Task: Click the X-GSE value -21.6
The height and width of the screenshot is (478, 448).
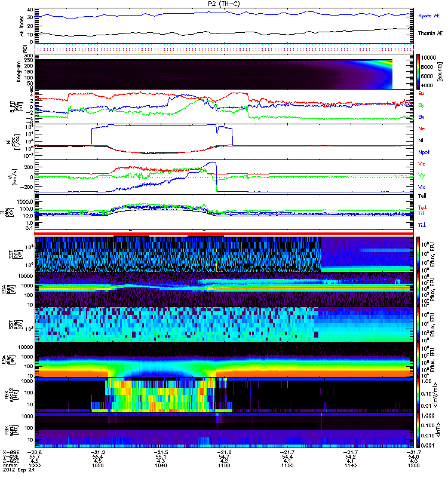Action: (224, 452)
